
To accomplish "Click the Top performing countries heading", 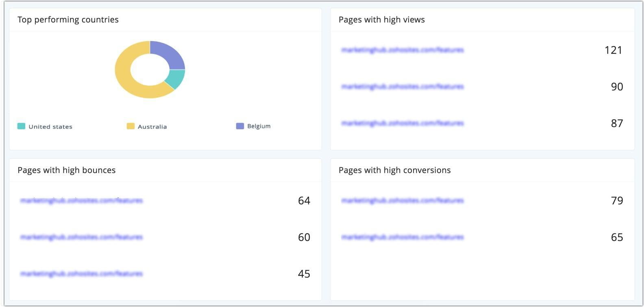I will (x=68, y=20).
